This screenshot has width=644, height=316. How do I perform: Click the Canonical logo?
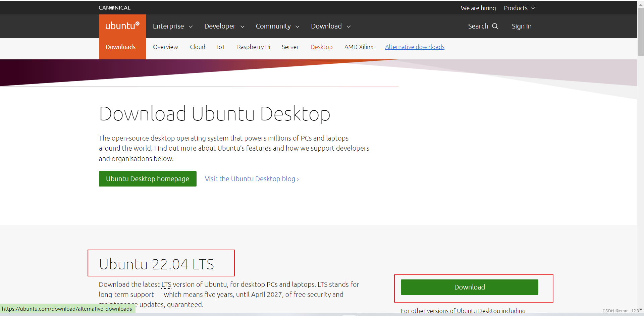pyautogui.click(x=114, y=8)
